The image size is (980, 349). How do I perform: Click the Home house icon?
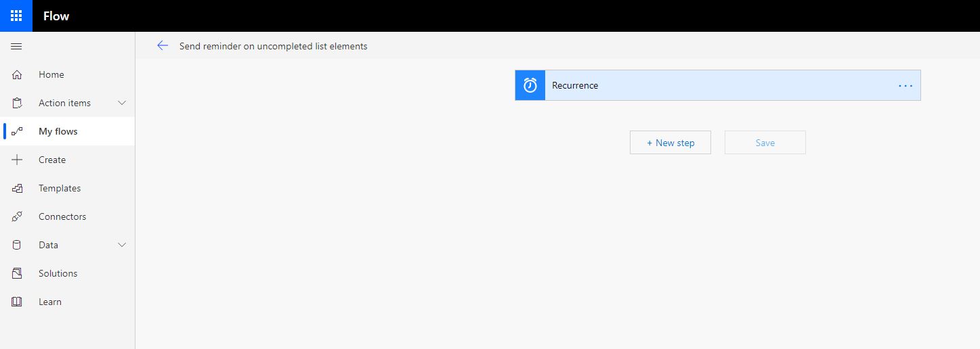17,75
